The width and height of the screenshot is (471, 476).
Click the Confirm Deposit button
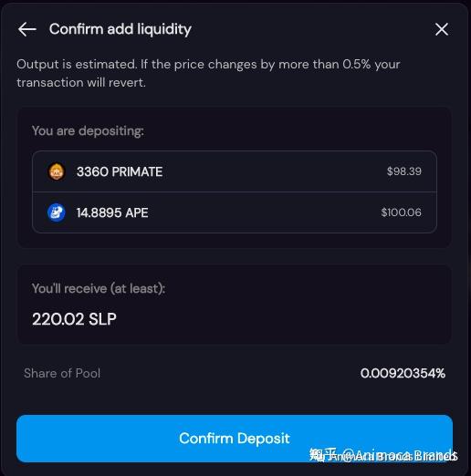[235, 439]
